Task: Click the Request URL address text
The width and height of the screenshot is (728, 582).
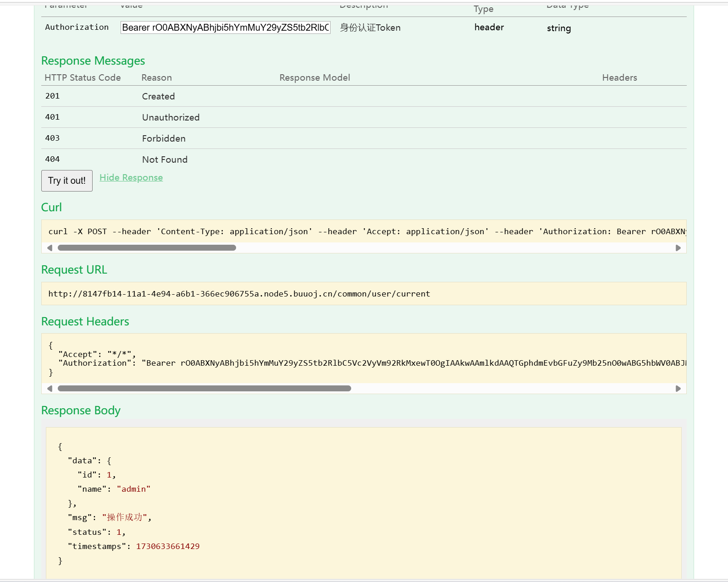Action: coord(239,294)
